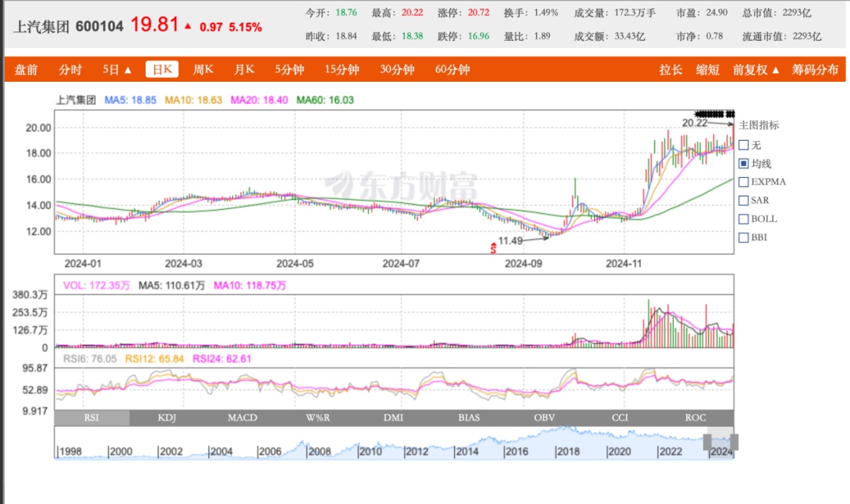Screen dimensions: 850x504
Task: Switch to the 月K monthly chart tab
Action: click(244, 69)
